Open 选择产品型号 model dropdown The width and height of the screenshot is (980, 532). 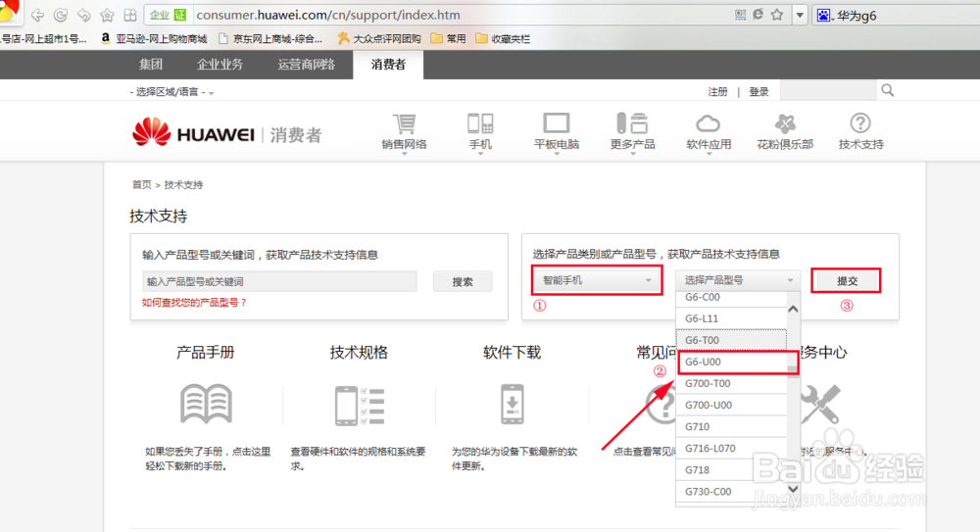pos(738,280)
